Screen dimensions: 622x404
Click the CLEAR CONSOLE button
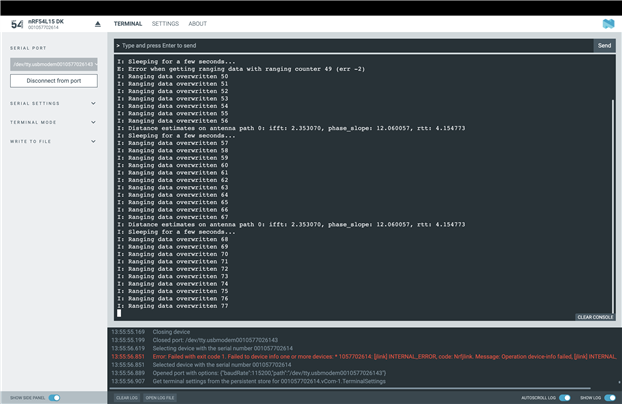coord(595,317)
